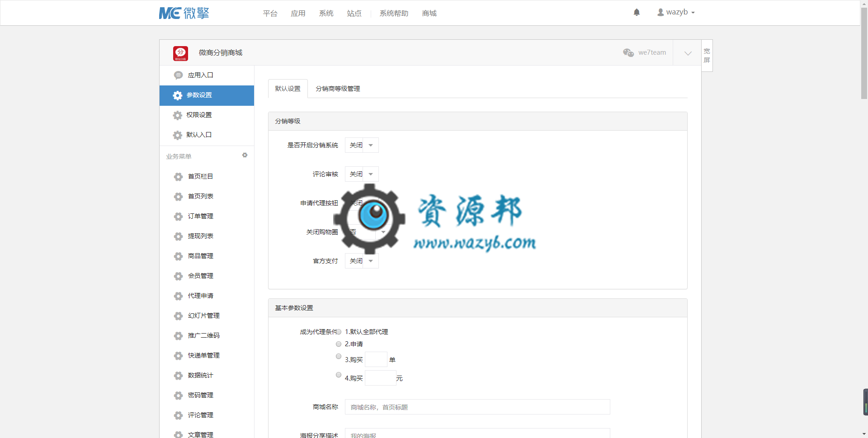Focus the 4.购买 amount field
This screenshot has width=868, height=438.
[x=381, y=378]
